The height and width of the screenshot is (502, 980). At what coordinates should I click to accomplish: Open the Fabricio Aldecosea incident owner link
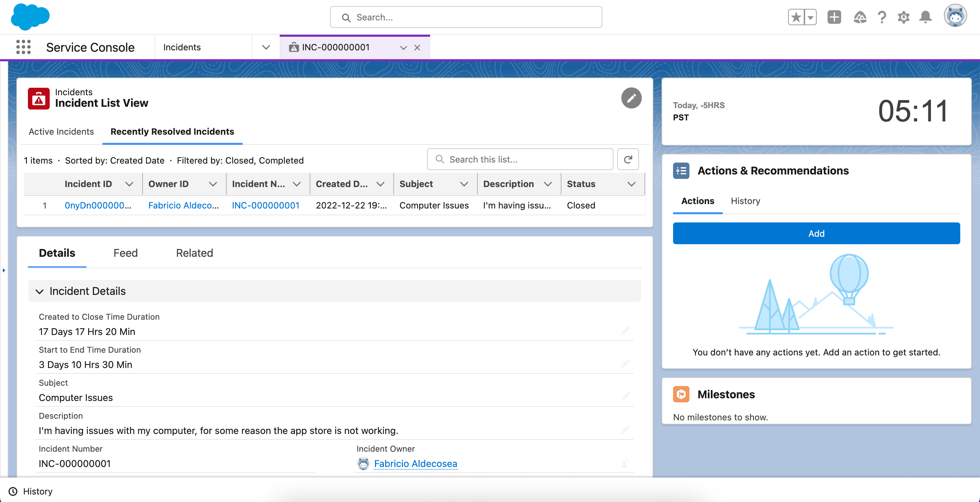point(415,463)
